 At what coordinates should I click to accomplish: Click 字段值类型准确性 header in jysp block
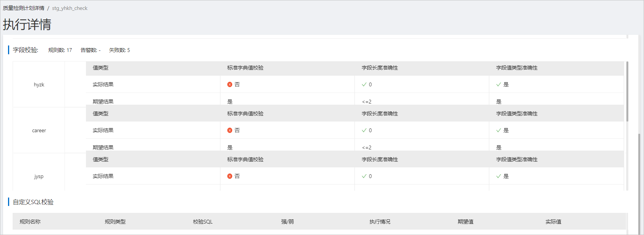[x=517, y=159]
